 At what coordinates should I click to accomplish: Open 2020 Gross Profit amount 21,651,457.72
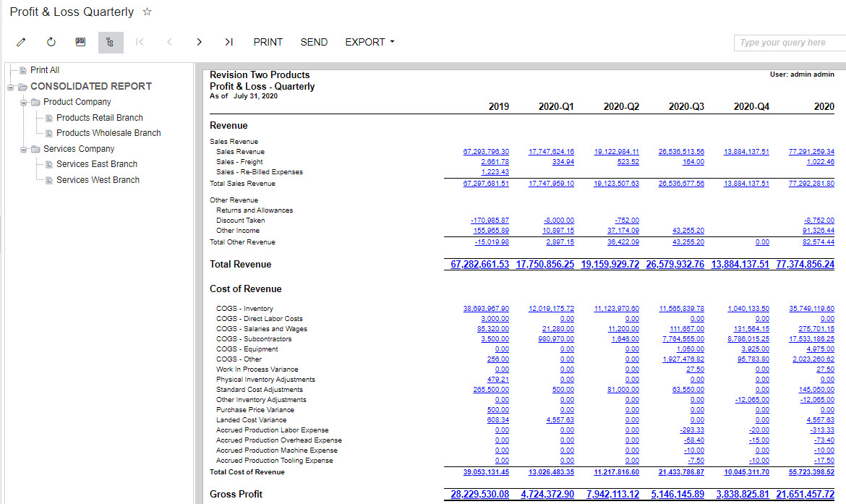805,495
